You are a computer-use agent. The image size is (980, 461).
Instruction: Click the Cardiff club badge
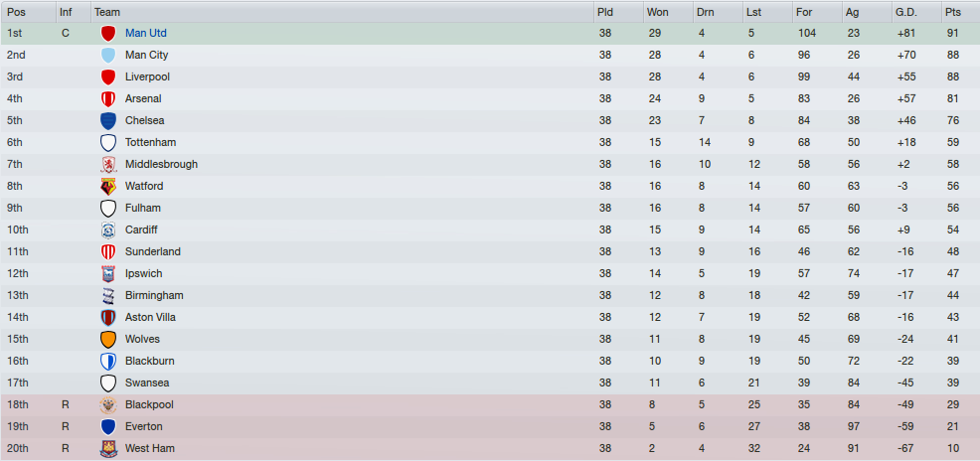108,230
